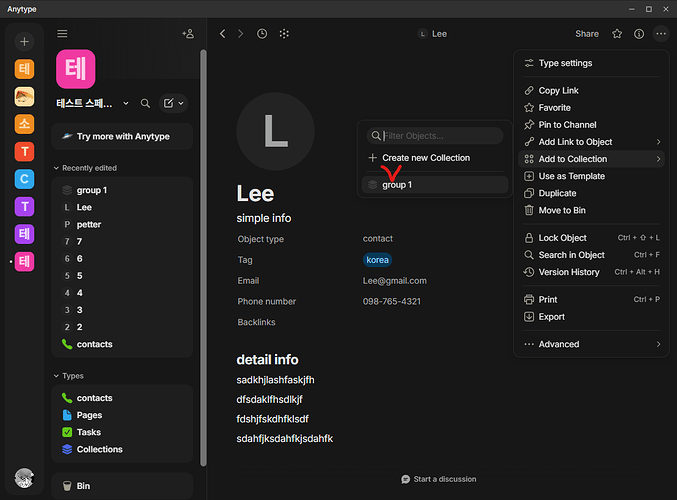
Task: Open the blue C space icon
Action: tap(24, 179)
